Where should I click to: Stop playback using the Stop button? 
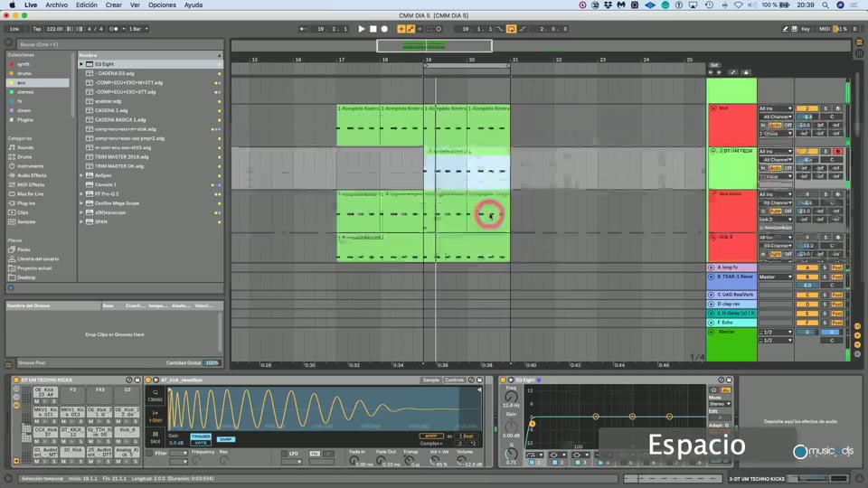coord(373,29)
